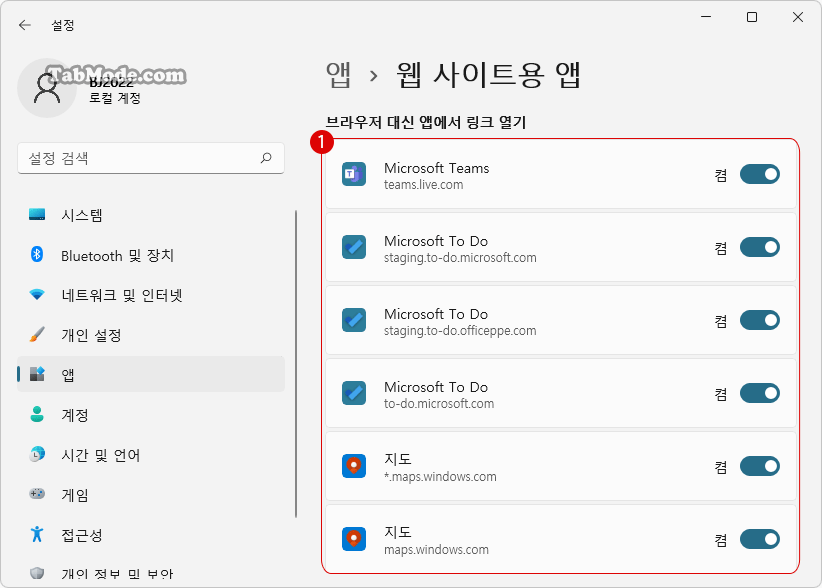This screenshot has width=822, height=588.
Task: Click the sidebar vertical scrollbar
Action: click(x=296, y=364)
